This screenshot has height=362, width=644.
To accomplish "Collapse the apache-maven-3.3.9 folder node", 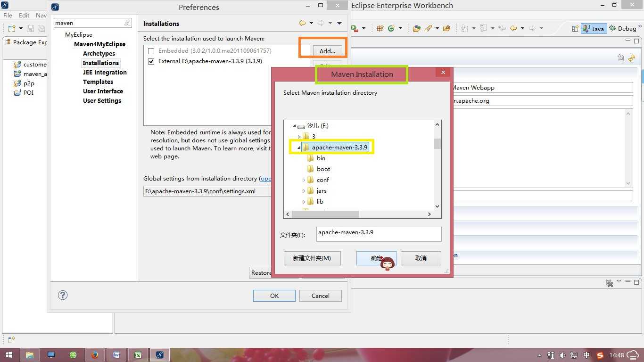I will click(x=299, y=148).
